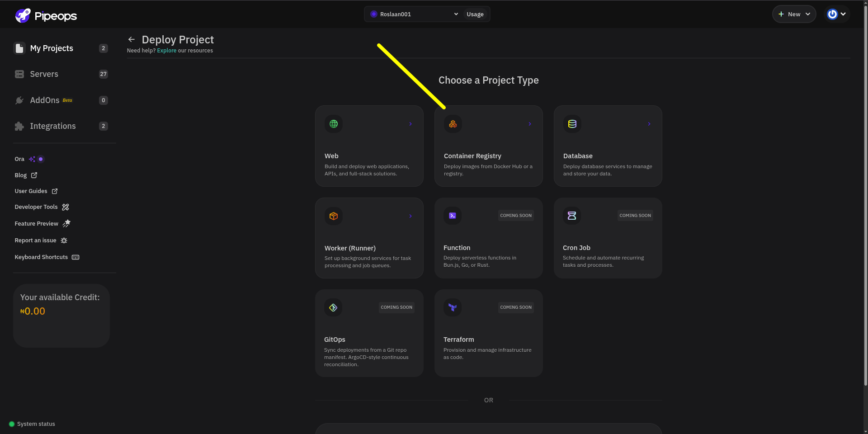Click the Servers count badge 27
868x434 pixels.
[x=104, y=74]
